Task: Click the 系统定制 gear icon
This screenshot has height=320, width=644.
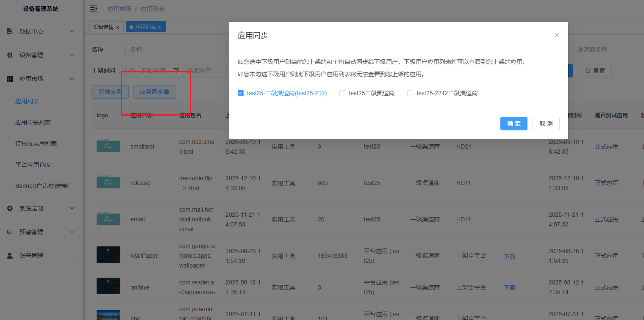Action: pyautogui.click(x=10, y=208)
